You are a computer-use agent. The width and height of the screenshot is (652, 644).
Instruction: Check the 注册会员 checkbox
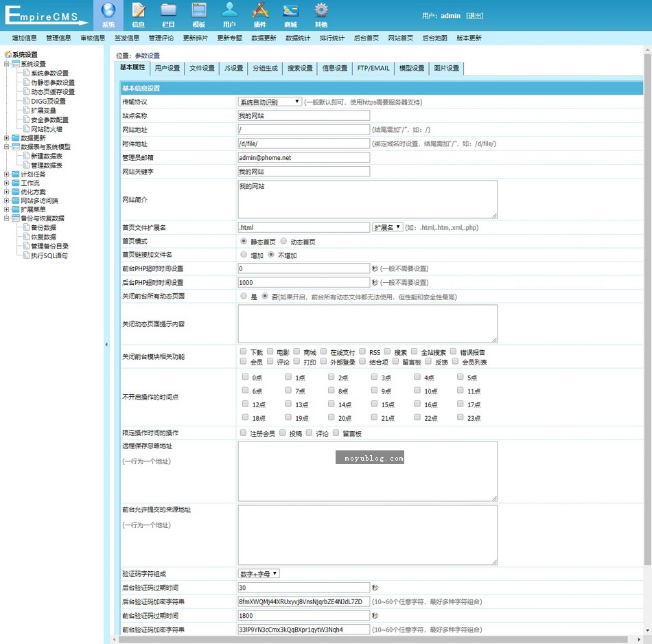pos(243,433)
